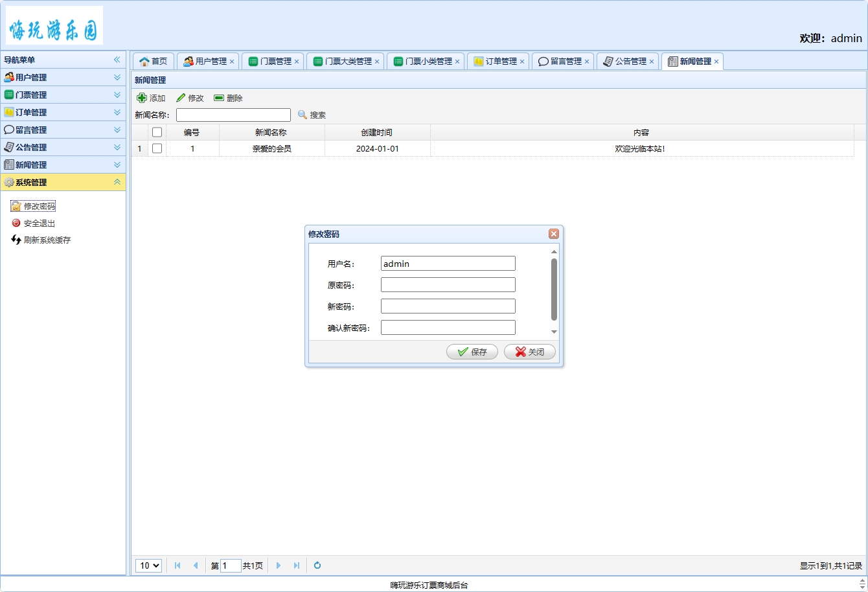This screenshot has width=868, height=592.
Task: Click the refresh icon in the pagination bar
Action: [x=317, y=565]
